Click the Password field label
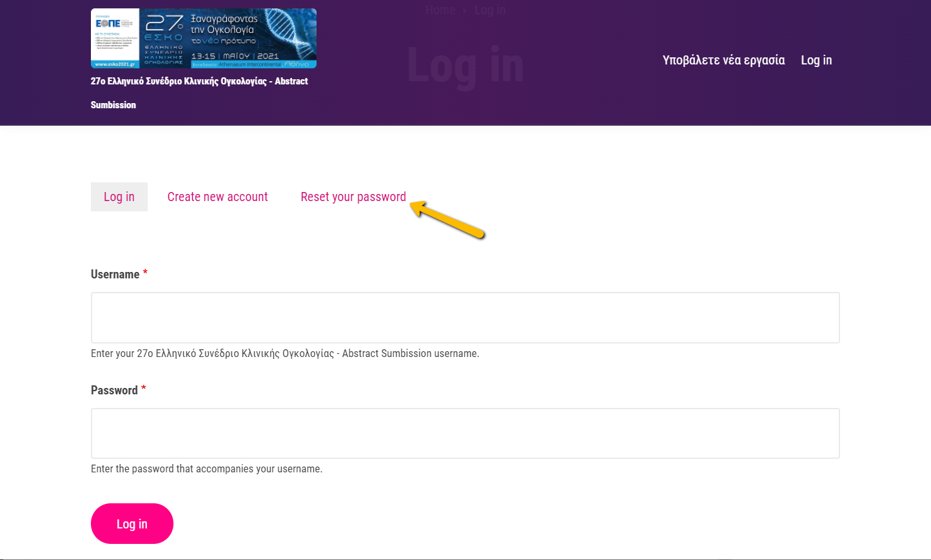The image size is (931, 560). pos(114,391)
